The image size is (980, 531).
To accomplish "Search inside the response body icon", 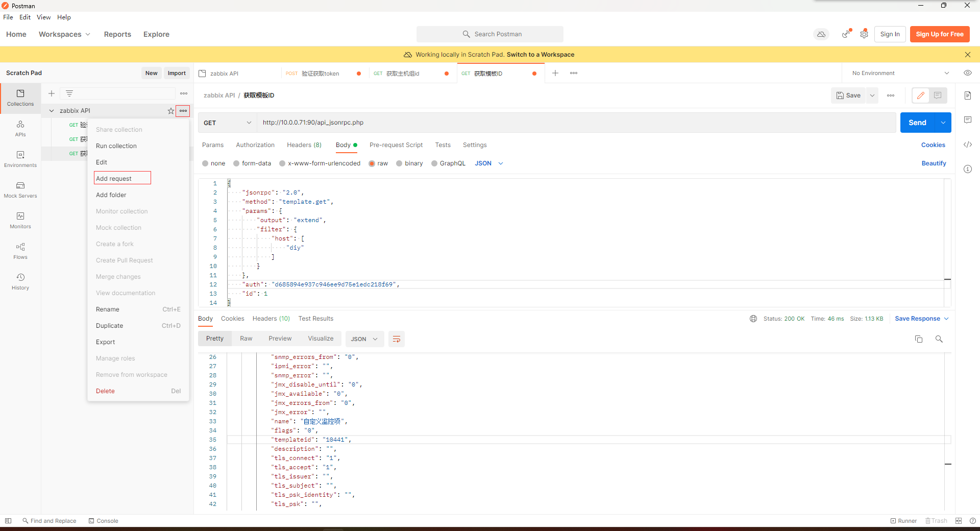I will point(939,339).
